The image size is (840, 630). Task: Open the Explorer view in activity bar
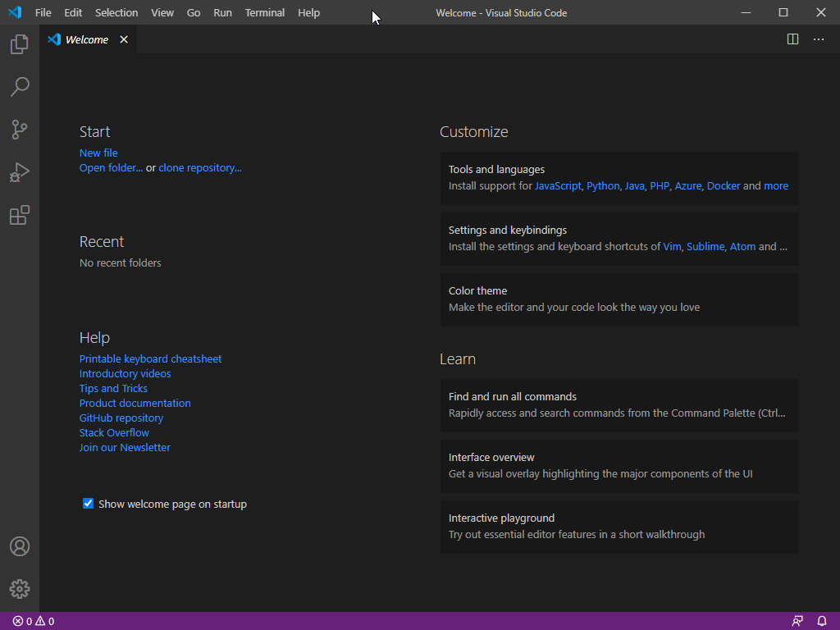20,44
